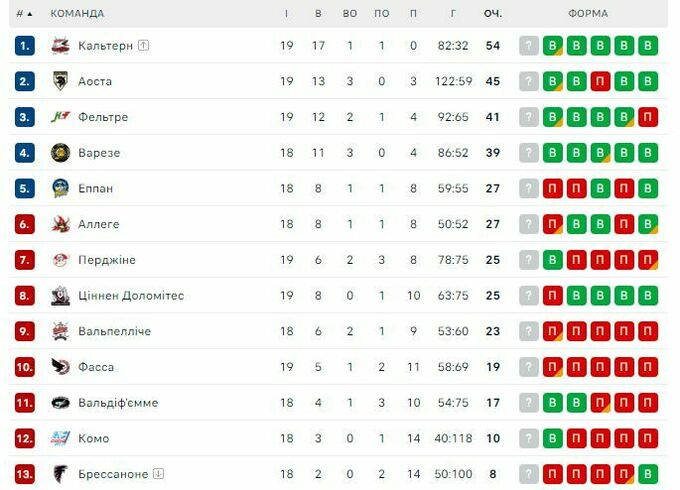This screenshot has height=490, width=680.
Task: Click the ФОРМА column header
Action: [x=588, y=14]
